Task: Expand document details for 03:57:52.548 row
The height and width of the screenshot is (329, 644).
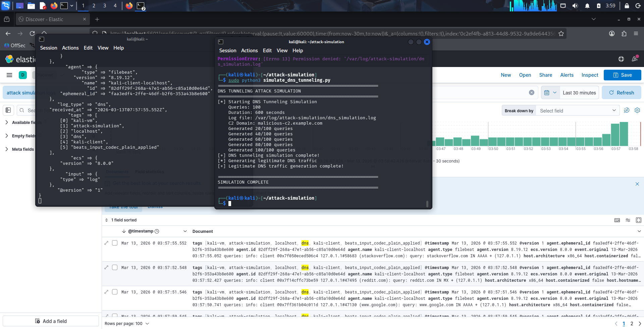Action: coord(106,267)
